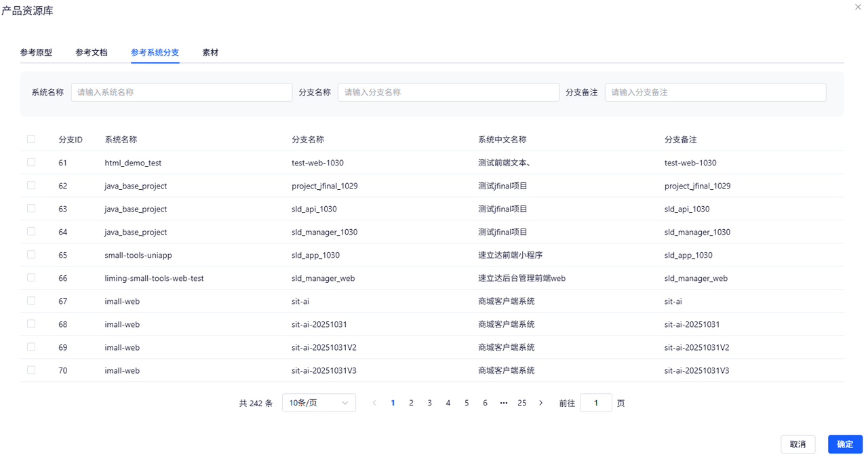Screen dimensions: 868x457
Task: Check the row with 分支ID 68
Action: pyautogui.click(x=31, y=323)
